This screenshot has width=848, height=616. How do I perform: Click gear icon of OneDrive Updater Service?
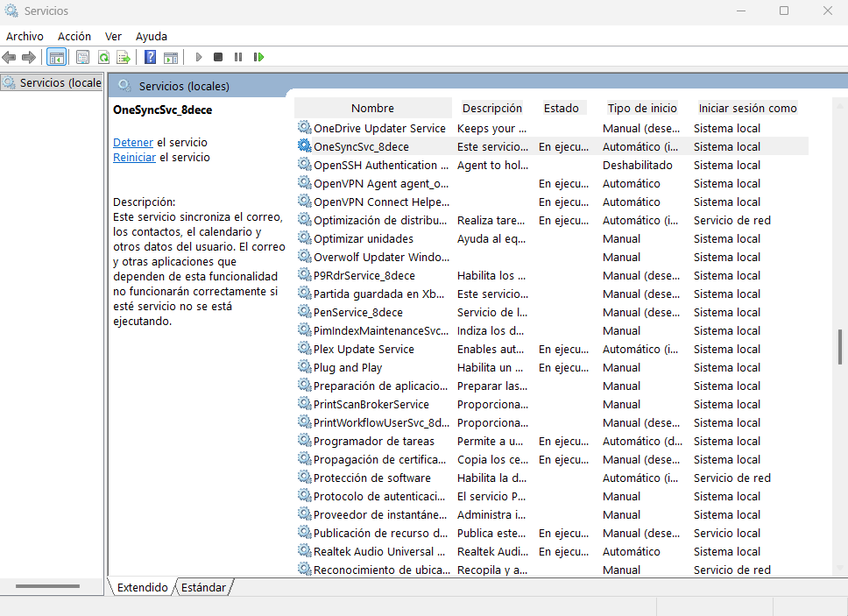(x=305, y=128)
